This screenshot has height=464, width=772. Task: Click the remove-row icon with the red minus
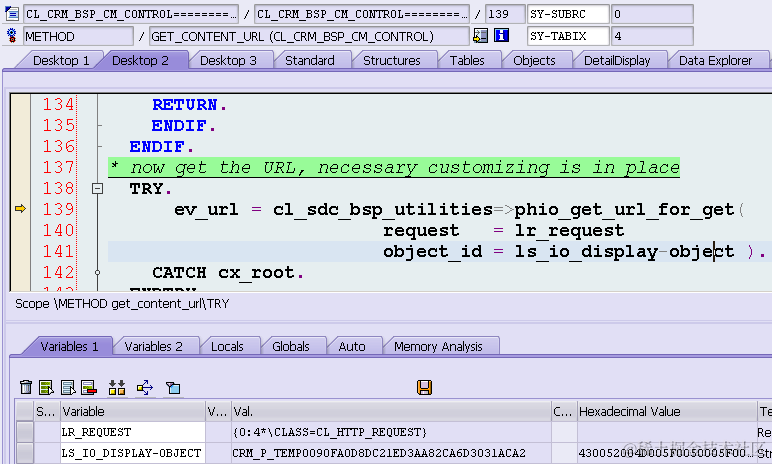pyautogui.click(x=89, y=387)
